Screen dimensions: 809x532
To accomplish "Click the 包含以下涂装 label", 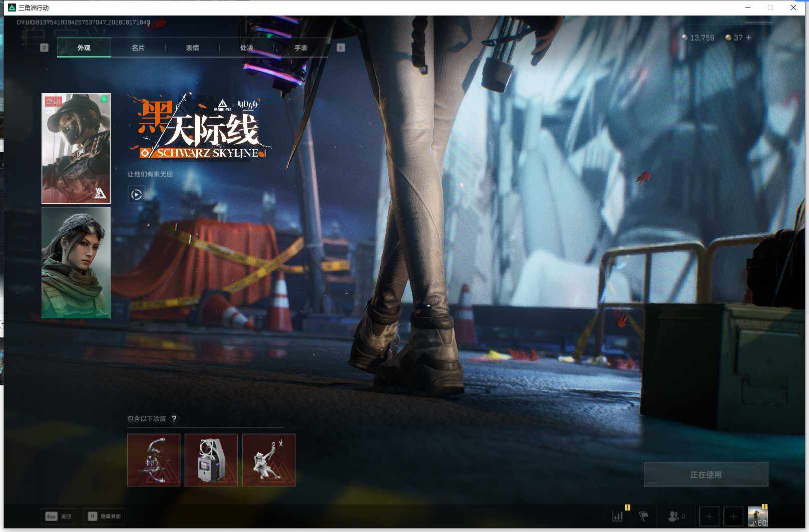I will (147, 418).
